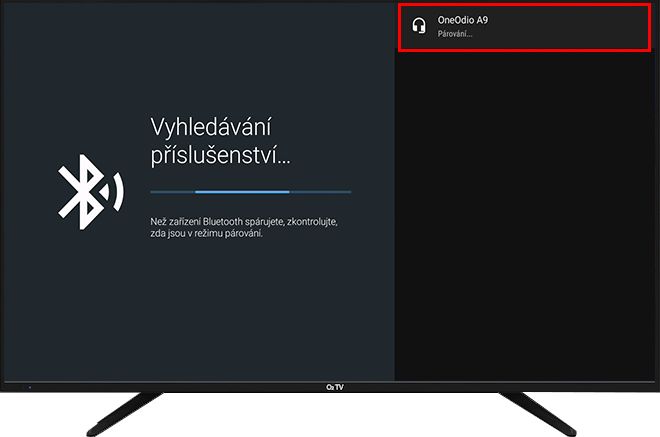Click the small power LED on TV bezel
This screenshot has width=660, height=437.
click(29, 386)
